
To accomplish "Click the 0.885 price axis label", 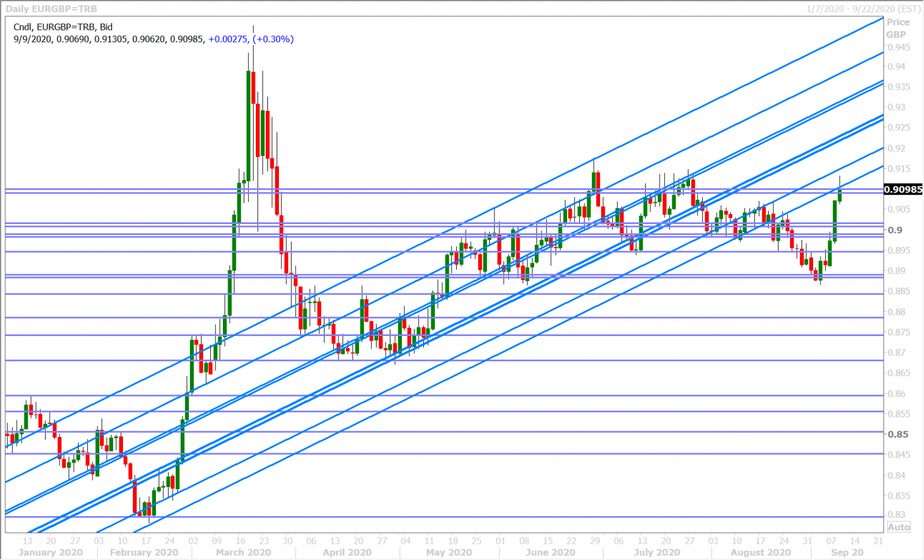I will [899, 291].
